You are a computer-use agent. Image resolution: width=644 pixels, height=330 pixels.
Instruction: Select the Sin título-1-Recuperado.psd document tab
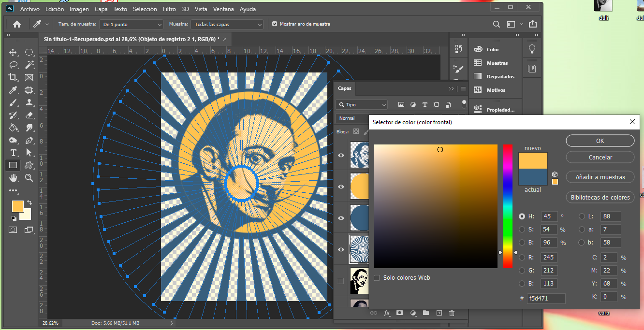click(x=131, y=39)
